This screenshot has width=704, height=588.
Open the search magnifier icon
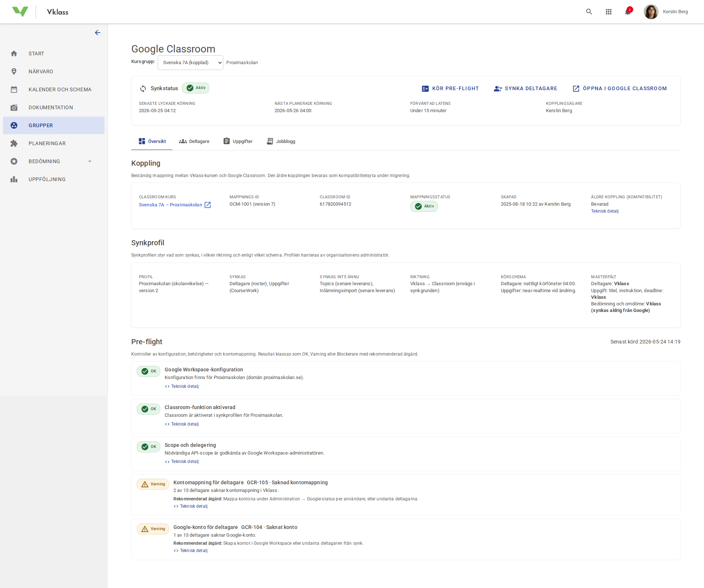coord(589,12)
